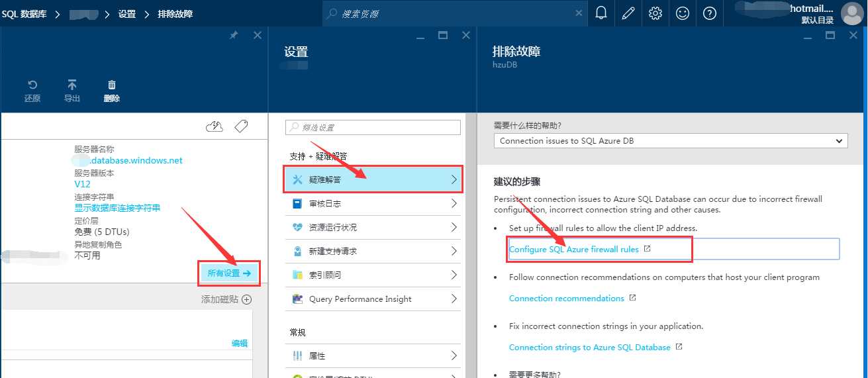Image resolution: width=868 pixels, height=378 pixels.
Task: Clear the resource search box
Action: click(579, 13)
